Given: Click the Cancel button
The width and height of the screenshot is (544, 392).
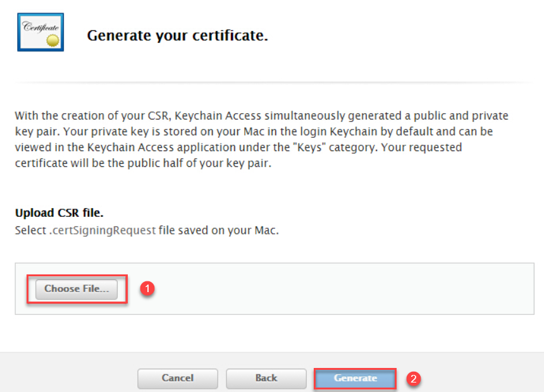Looking at the screenshot, I should tap(178, 378).
